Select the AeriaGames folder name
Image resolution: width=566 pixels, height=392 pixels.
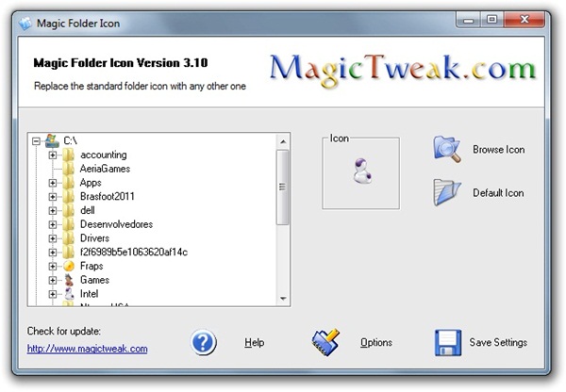pos(105,169)
